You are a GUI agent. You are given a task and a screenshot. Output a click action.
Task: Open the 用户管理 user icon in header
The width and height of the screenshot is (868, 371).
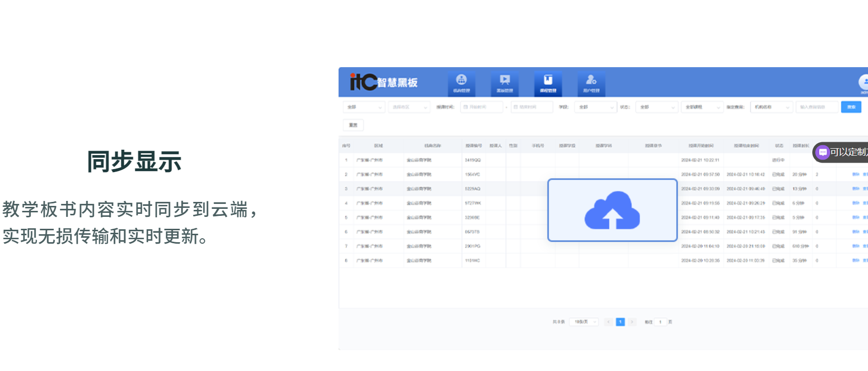point(591,83)
